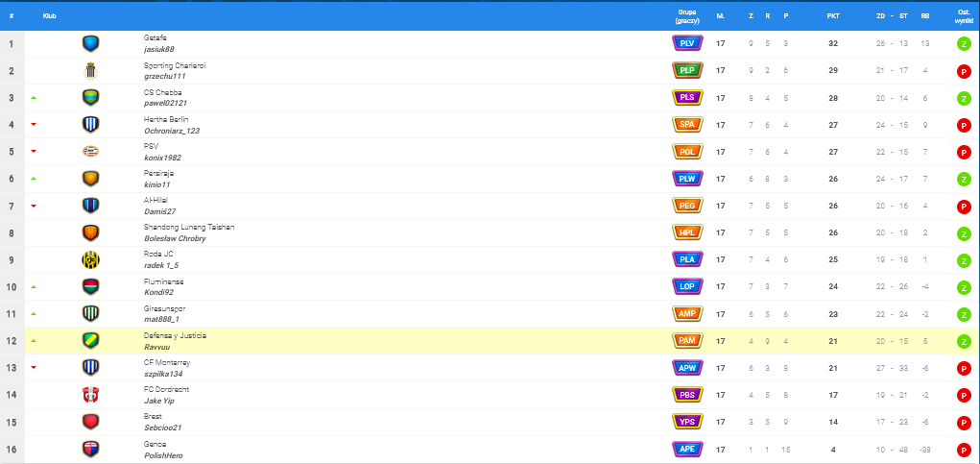Click the HPL group badge
Screen dimensions: 980x464
point(687,232)
